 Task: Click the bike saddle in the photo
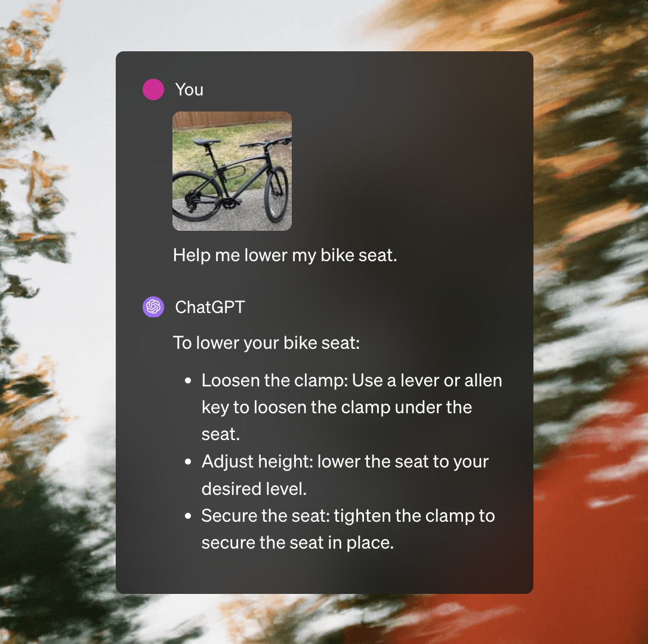pyautogui.click(x=206, y=142)
